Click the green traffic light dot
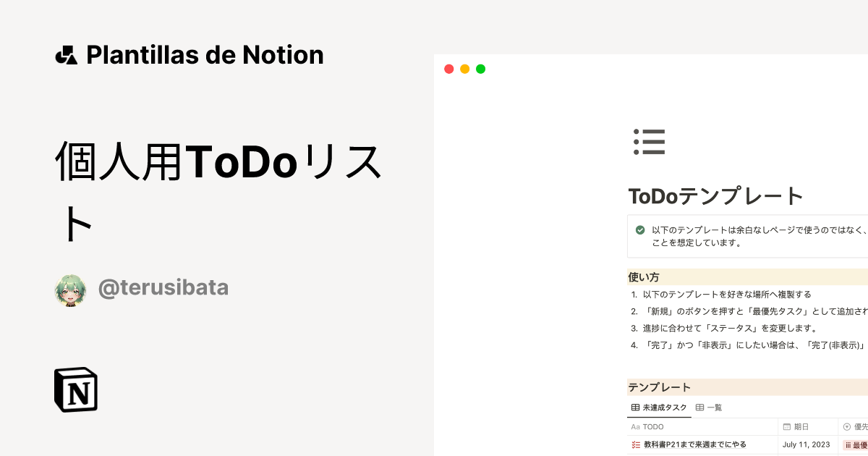The image size is (868, 456). click(480, 69)
